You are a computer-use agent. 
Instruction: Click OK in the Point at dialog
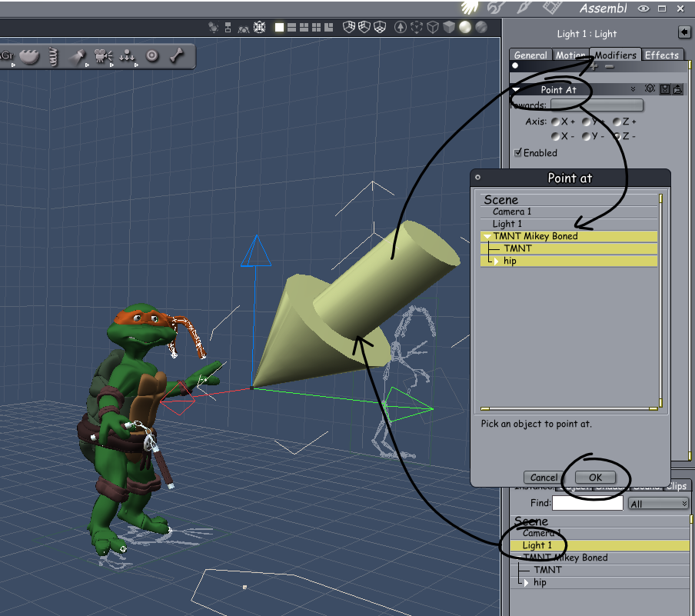tap(595, 478)
